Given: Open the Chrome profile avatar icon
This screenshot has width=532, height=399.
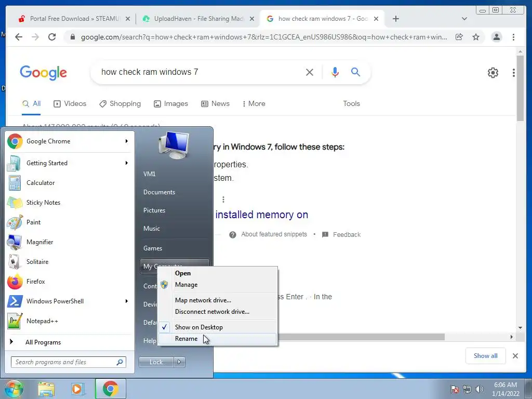Looking at the screenshot, I should (x=496, y=37).
